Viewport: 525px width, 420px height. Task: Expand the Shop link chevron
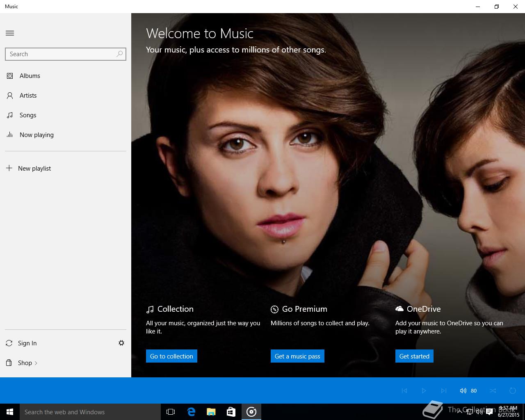click(36, 363)
